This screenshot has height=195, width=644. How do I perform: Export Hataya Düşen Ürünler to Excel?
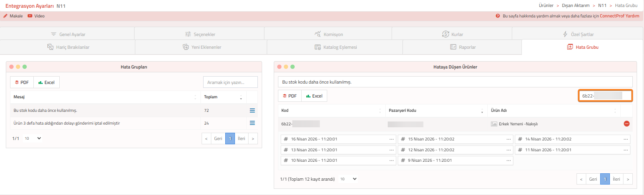coord(314,96)
